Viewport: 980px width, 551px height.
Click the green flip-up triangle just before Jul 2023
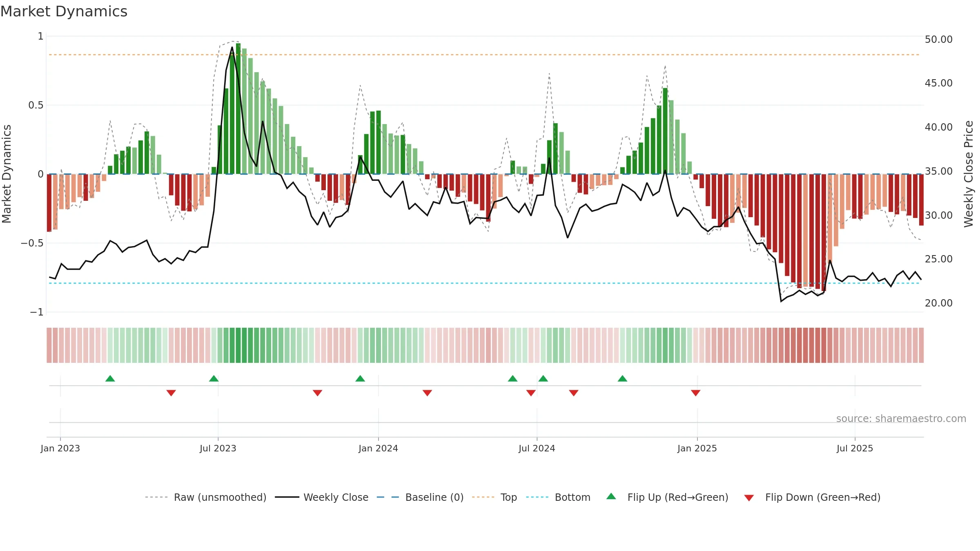(x=214, y=378)
